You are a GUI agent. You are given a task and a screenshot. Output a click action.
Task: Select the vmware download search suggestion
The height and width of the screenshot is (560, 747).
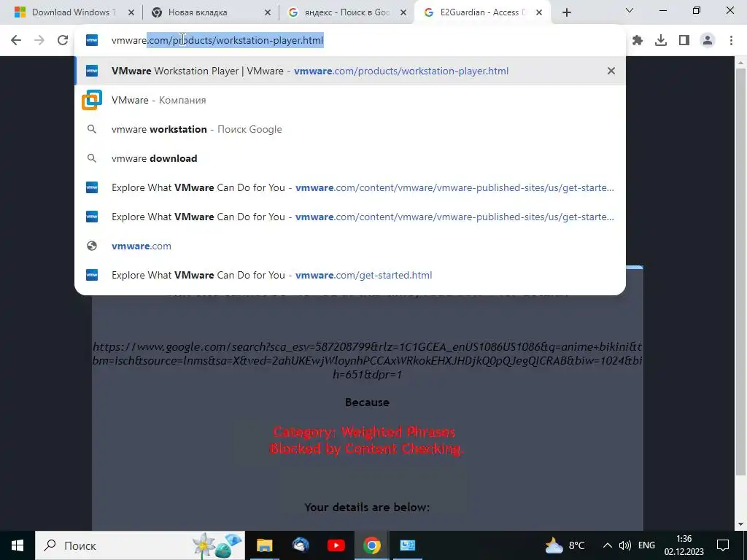point(350,158)
